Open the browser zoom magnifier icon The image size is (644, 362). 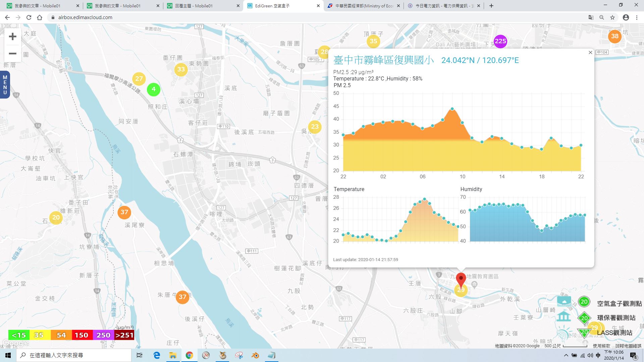pyautogui.click(x=602, y=17)
